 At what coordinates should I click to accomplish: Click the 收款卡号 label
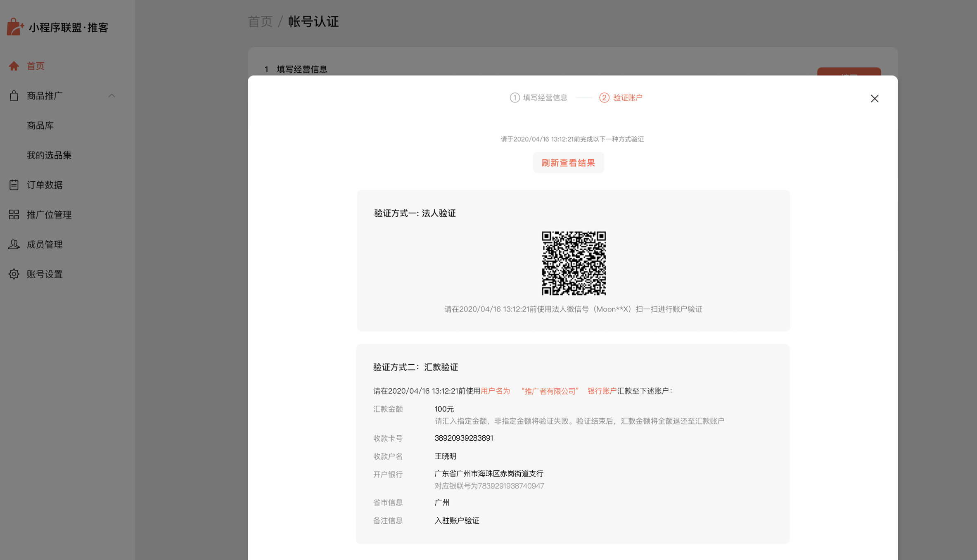pyautogui.click(x=388, y=438)
